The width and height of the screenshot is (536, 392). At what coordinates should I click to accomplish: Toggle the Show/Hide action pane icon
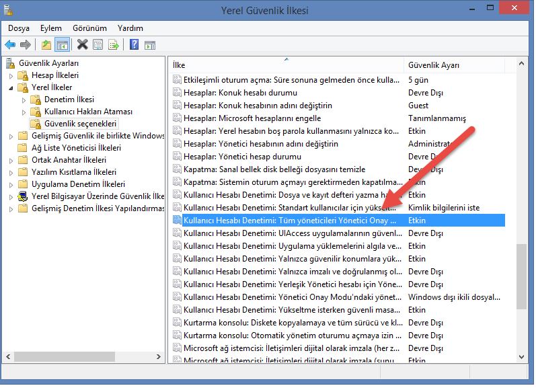point(150,45)
